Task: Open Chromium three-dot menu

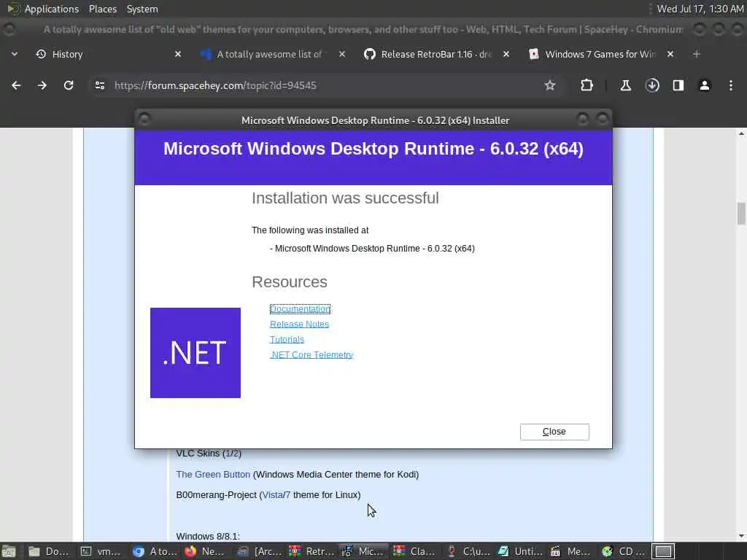Action: [731, 85]
